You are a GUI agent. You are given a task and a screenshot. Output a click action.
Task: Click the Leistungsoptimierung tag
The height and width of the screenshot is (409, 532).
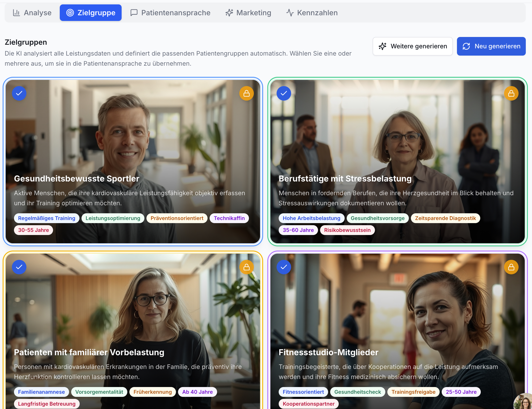point(113,218)
